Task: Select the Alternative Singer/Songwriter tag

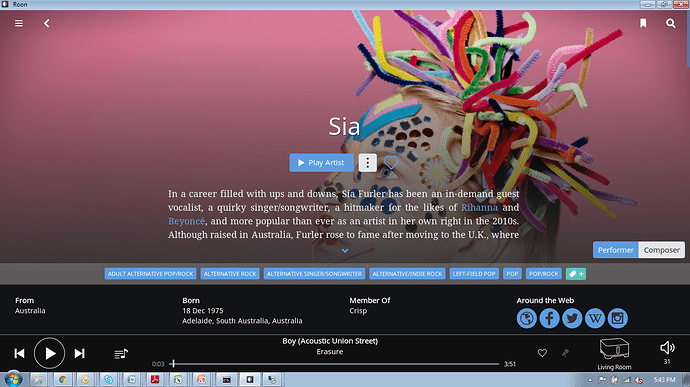Action: click(314, 274)
